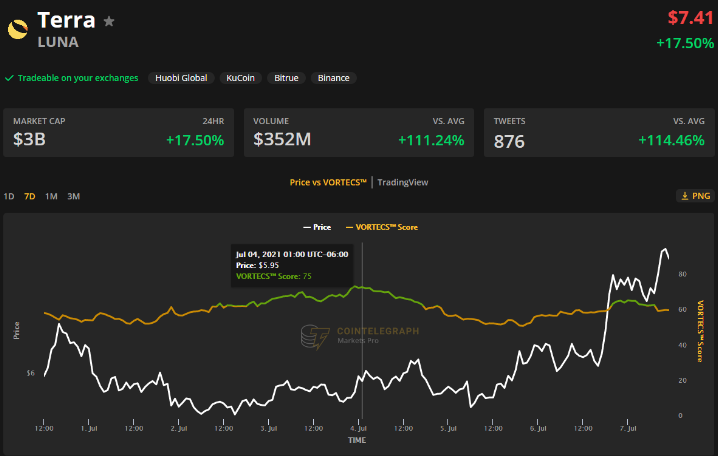Click the Volume $352M value
This screenshot has height=456, width=718.
[x=282, y=139]
